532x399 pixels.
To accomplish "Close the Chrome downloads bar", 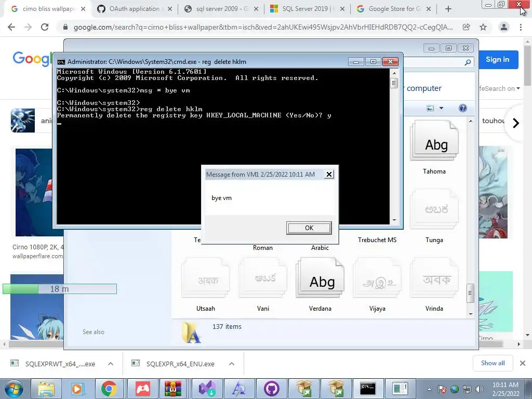I will [x=523, y=363].
